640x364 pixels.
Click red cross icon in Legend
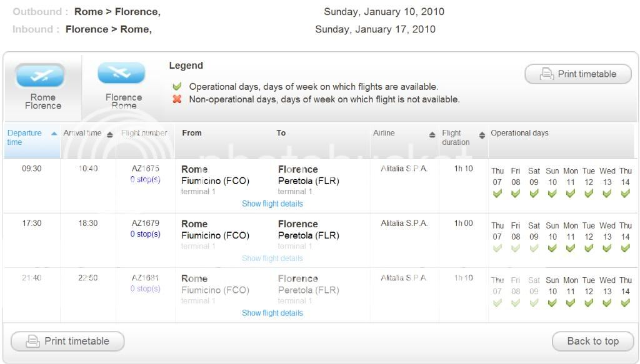point(177,99)
